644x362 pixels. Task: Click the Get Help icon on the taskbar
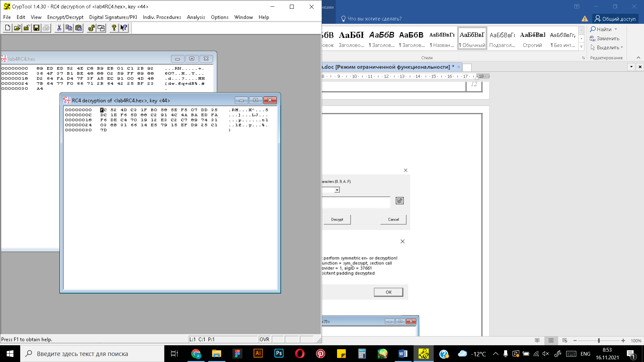(x=444, y=354)
